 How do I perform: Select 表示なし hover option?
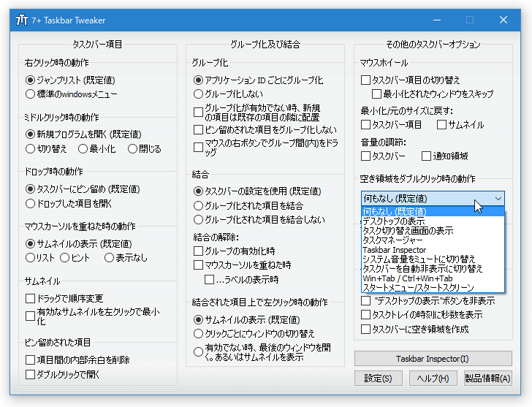(x=109, y=258)
